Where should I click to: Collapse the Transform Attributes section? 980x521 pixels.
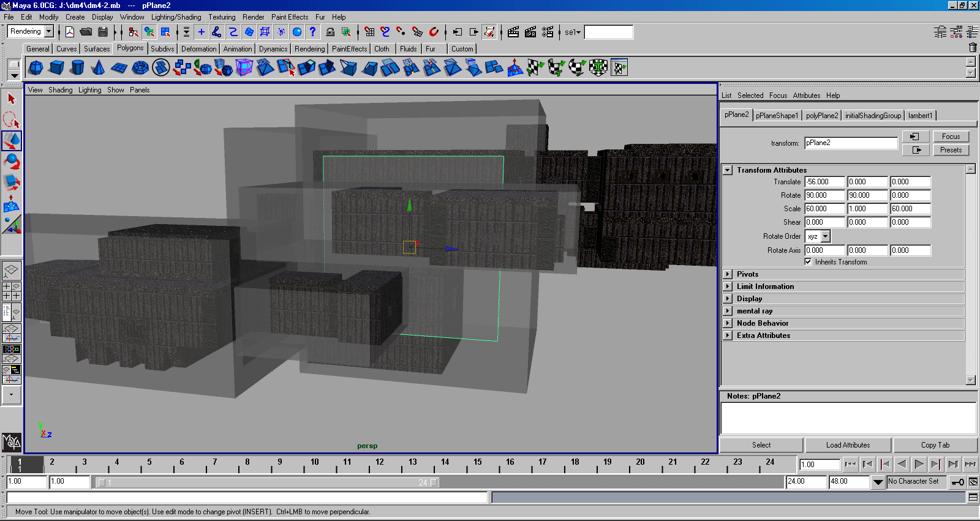pyautogui.click(x=728, y=170)
